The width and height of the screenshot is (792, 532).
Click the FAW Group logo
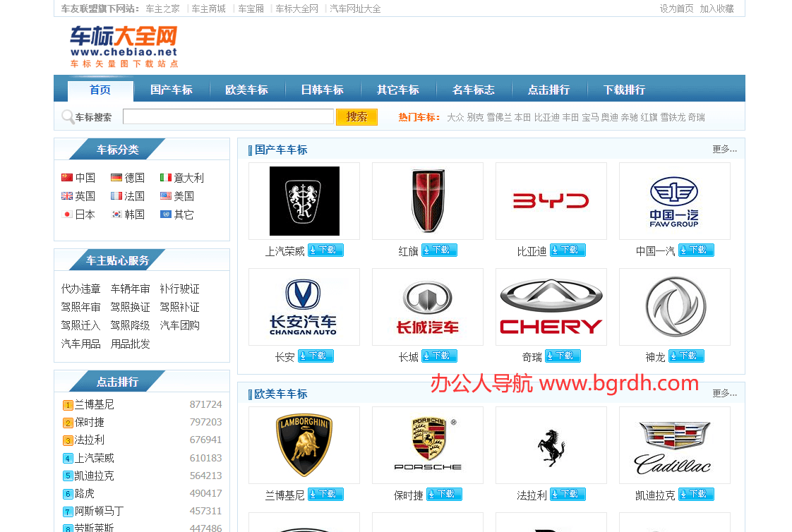674,201
